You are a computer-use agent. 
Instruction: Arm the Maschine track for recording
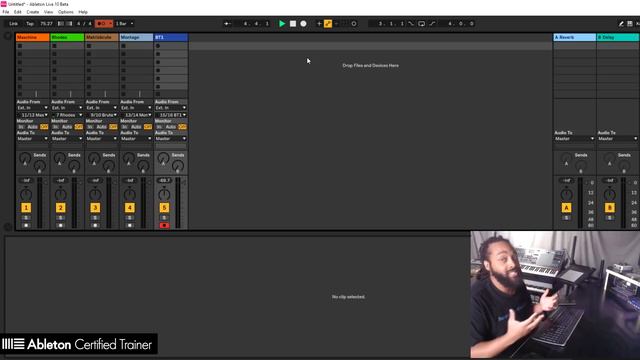(x=26, y=225)
